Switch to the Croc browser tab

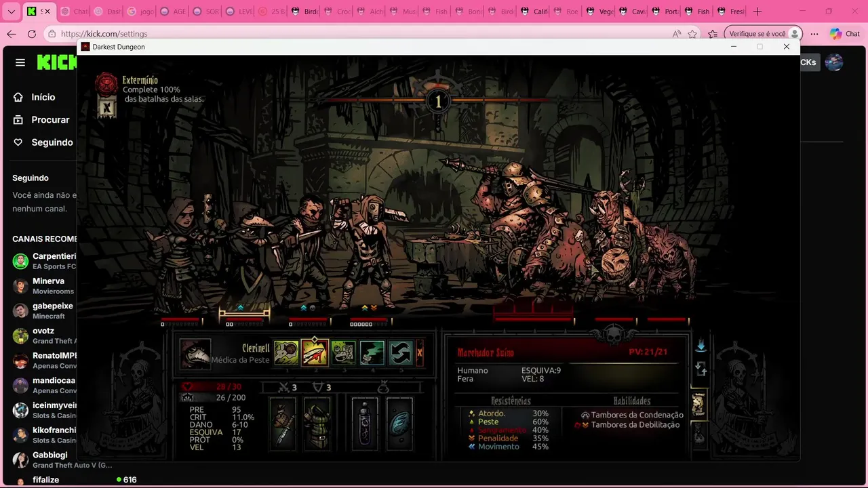(338, 12)
